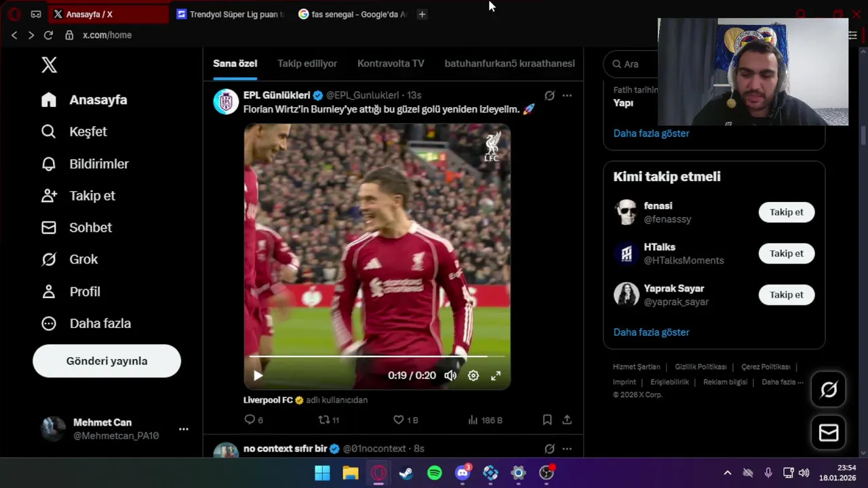Screen dimensions: 868x488
Task: Open Steam from taskbar
Action: coord(406,473)
